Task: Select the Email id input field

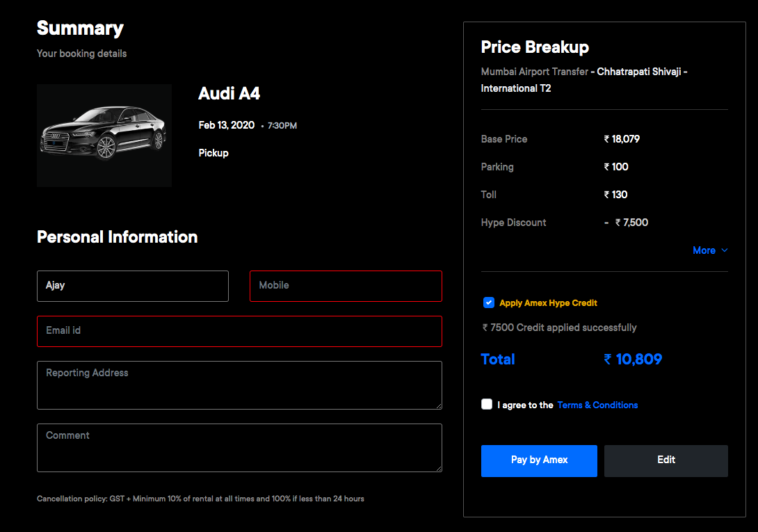Action: (x=239, y=331)
